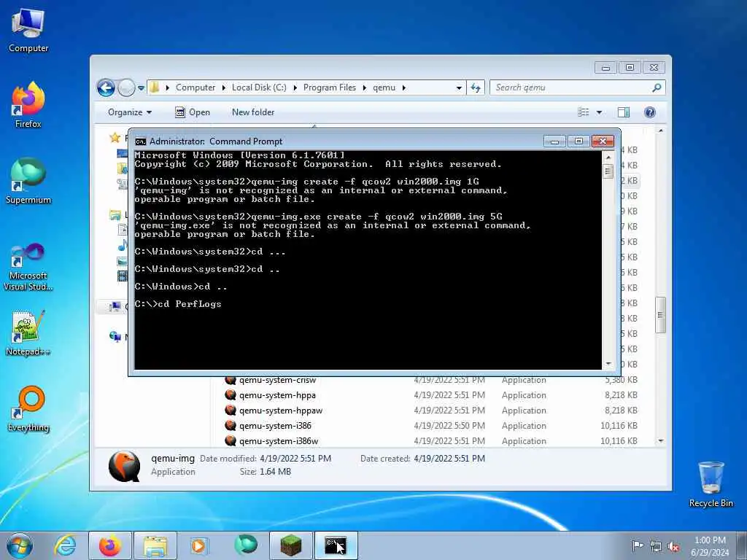Open the Minecraft grass block taskbar icon
Screen dimensions: 747x560
point(290,545)
